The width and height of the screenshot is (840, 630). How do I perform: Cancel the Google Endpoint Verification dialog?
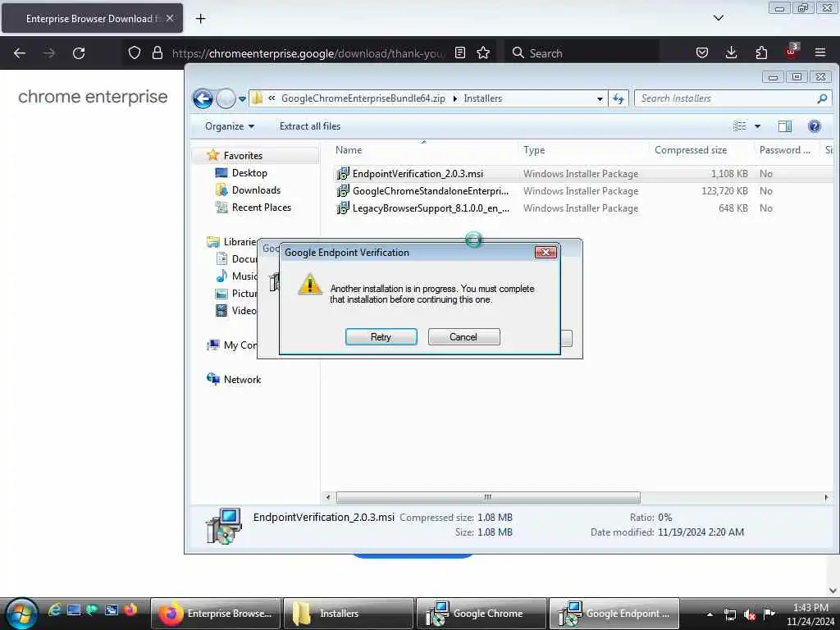point(463,337)
